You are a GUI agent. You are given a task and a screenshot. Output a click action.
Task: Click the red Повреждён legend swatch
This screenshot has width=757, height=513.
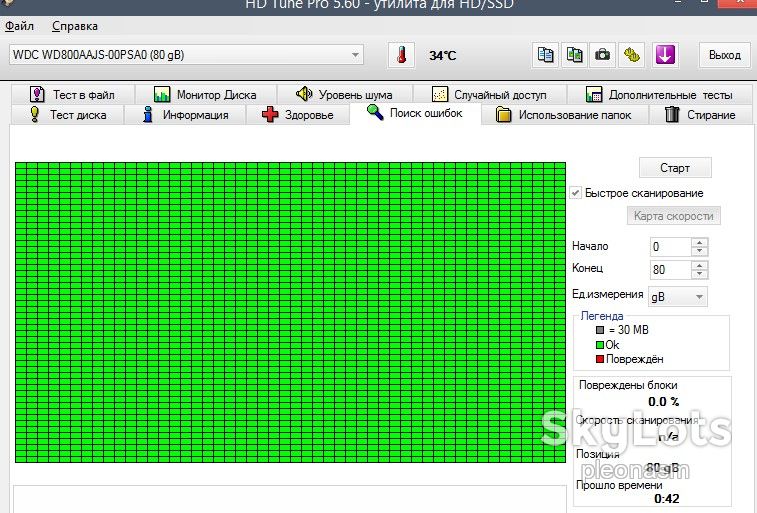click(600, 360)
